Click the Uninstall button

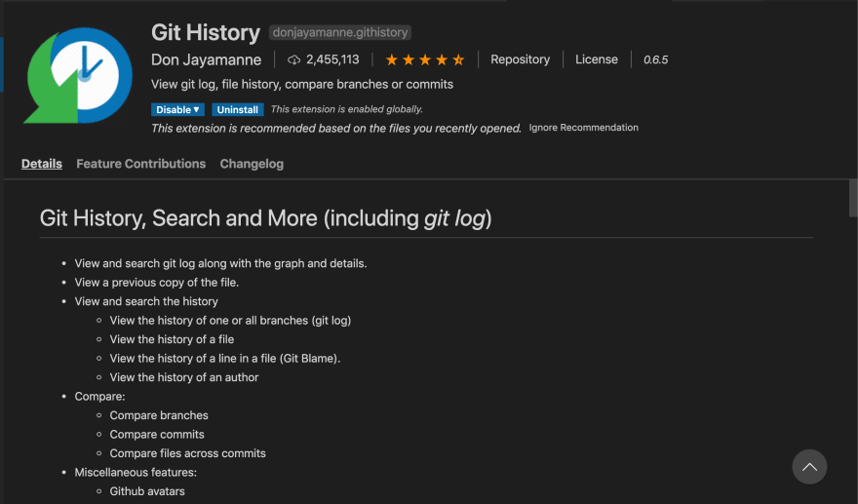pos(238,109)
